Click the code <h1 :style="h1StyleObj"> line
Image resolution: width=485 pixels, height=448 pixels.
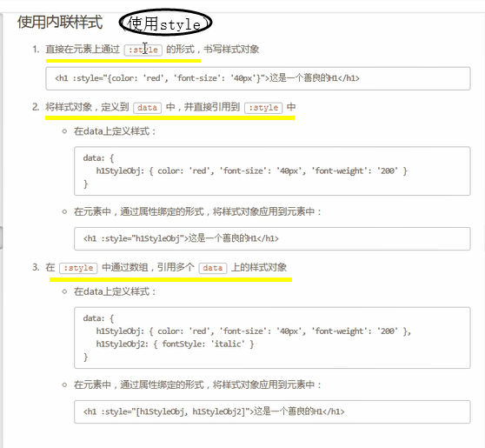tap(181, 238)
